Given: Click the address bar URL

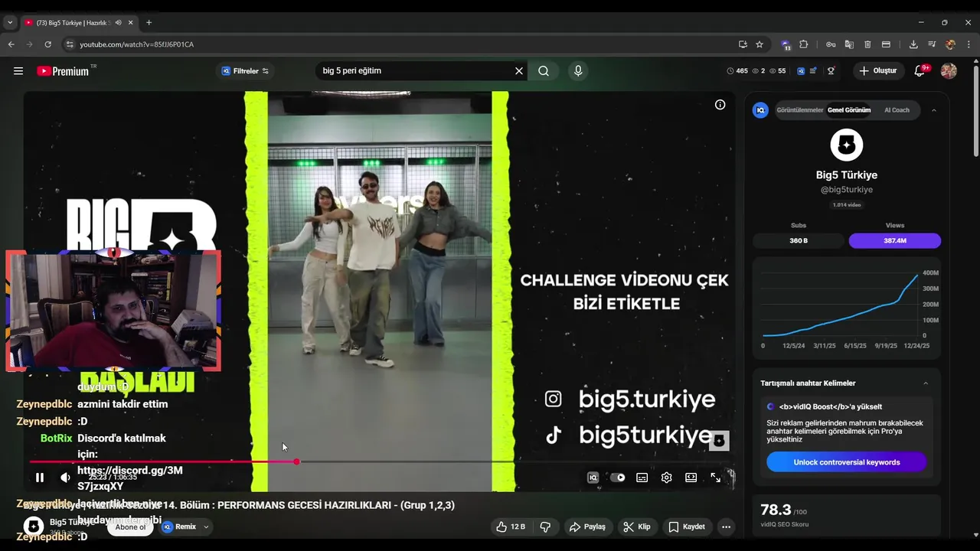Looking at the screenshot, I should (137, 44).
